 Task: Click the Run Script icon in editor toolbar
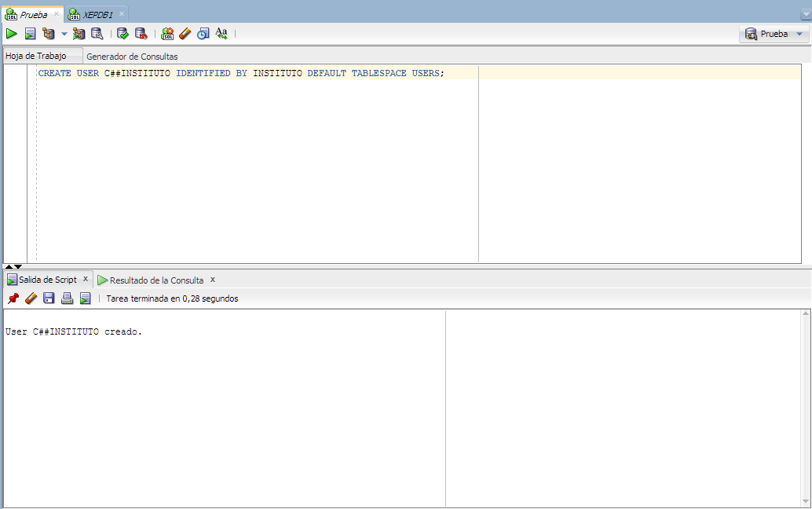pyautogui.click(x=30, y=34)
